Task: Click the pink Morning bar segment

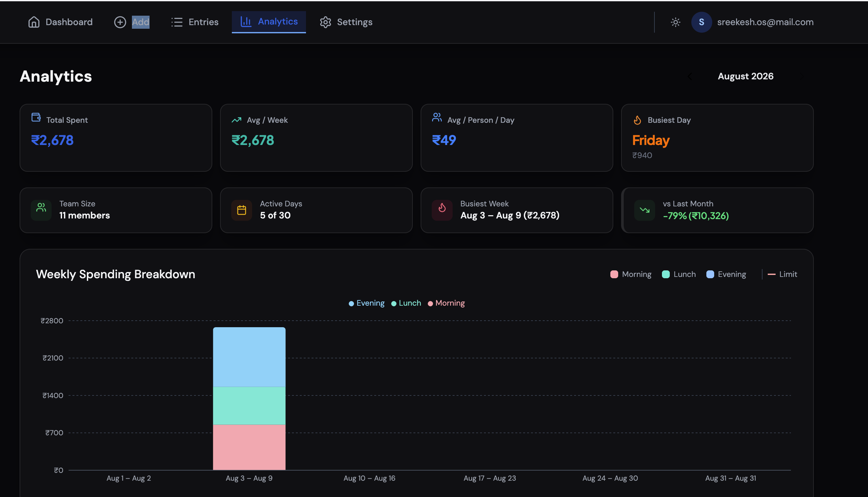Action: click(249, 447)
